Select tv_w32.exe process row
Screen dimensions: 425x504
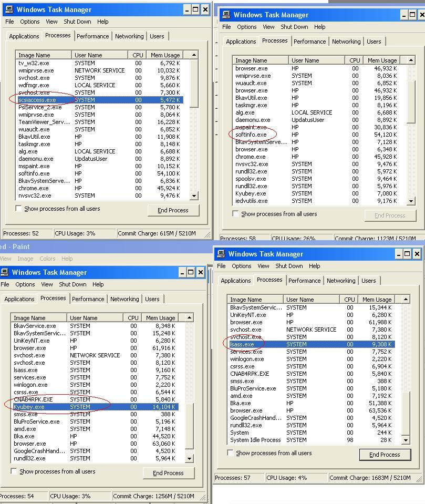point(100,63)
